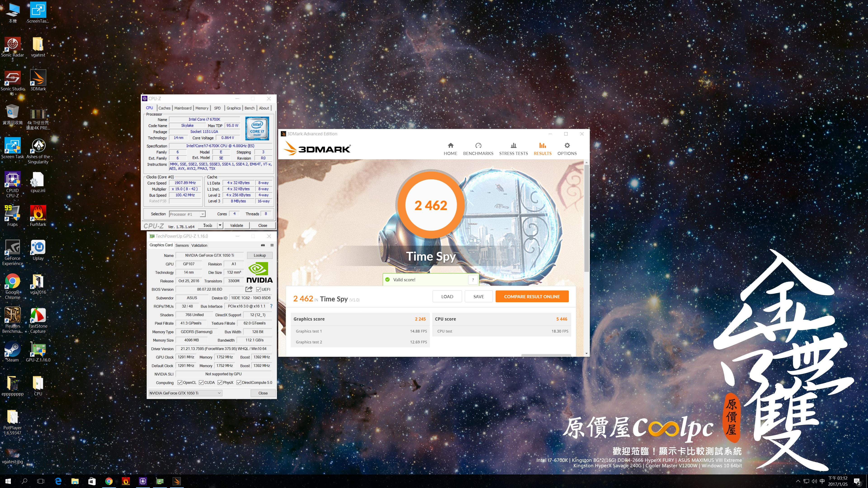Click the Validate button in CPU-Z
This screenshot has width=868, height=488.
coord(236,225)
